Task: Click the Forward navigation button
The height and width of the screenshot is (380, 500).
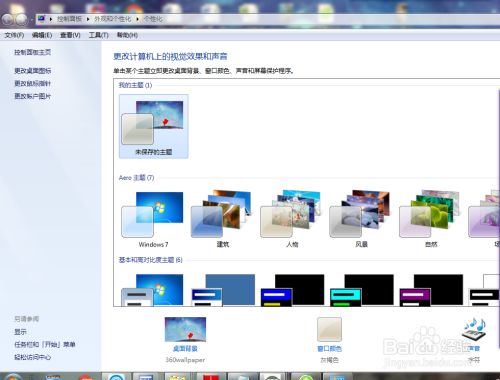Action: (x=21, y=19)
